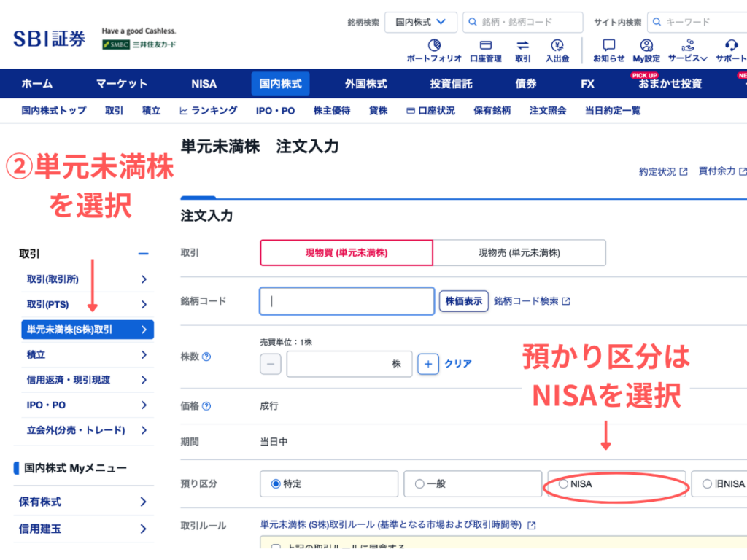Image resolution: width=747 pixels, height=560 pixels.
Task: Select the 旧NISA radio button
Action: click(707, 483)
